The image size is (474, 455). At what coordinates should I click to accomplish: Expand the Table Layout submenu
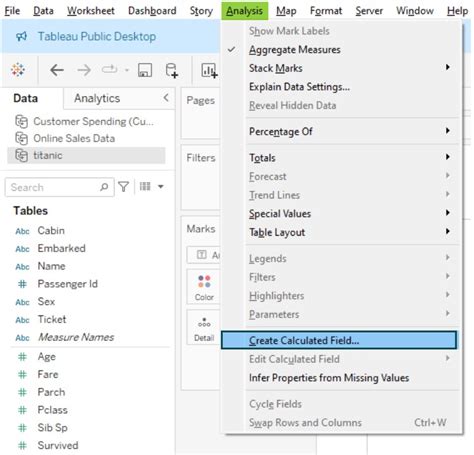342,232
